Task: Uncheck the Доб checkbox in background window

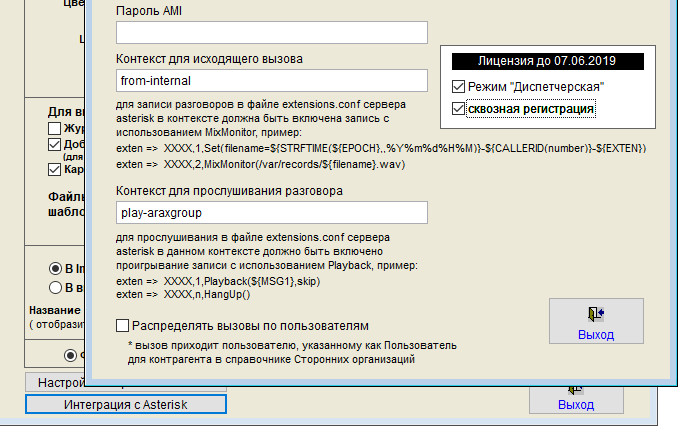Action: coord(55,145)
